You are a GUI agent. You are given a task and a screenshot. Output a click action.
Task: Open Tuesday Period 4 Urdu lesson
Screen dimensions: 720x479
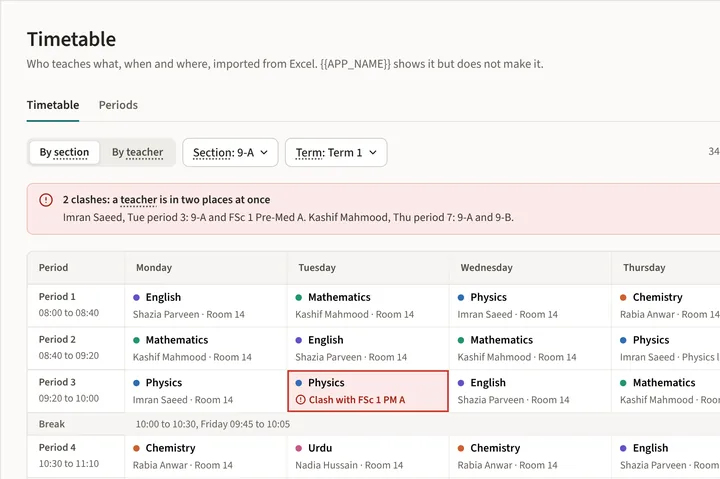(368, 456)
